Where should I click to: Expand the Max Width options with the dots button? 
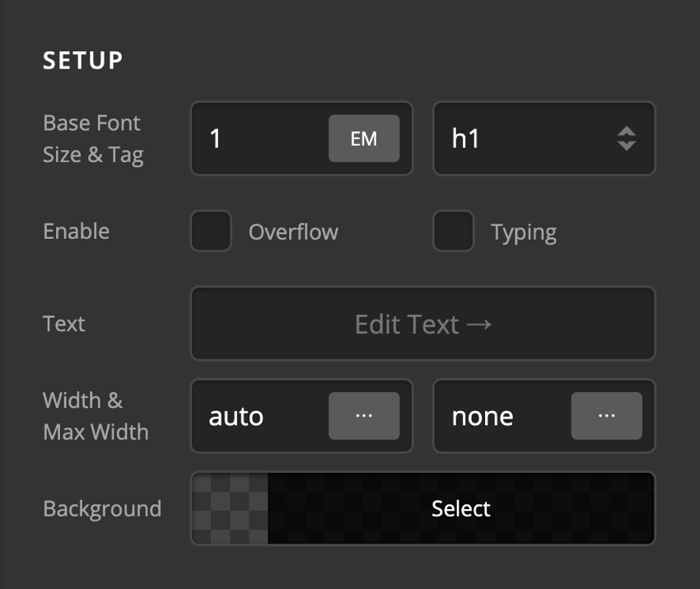tap(606, 416)
